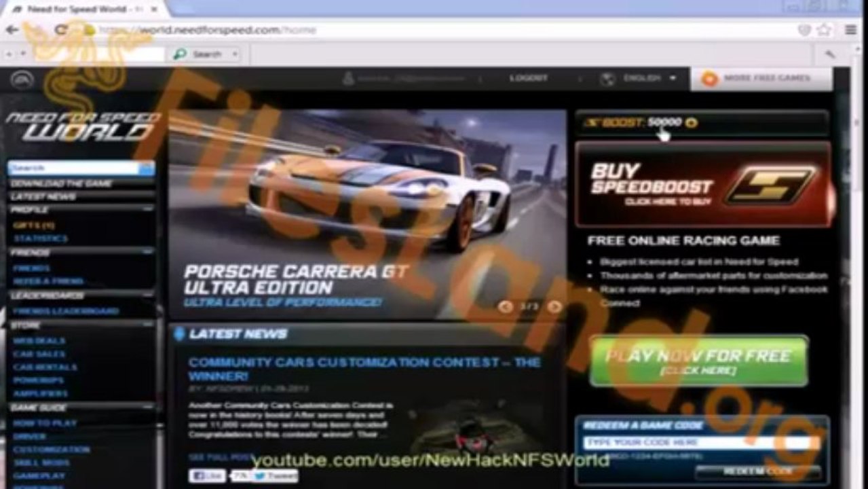Click the orange icon beside More Free Games
Image resolution: width=868 pixels, height=489 pixels.
(x=709, y=79)
